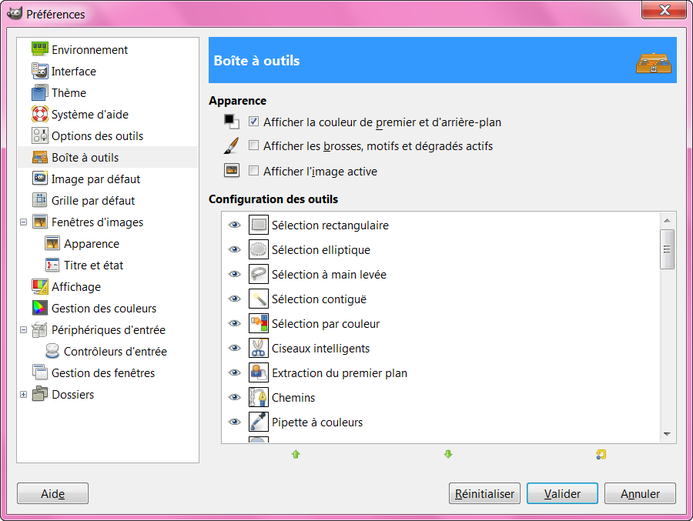Click the Sélection à main levée lasso icon
The image size is (693, 521).
coord(259,274)
